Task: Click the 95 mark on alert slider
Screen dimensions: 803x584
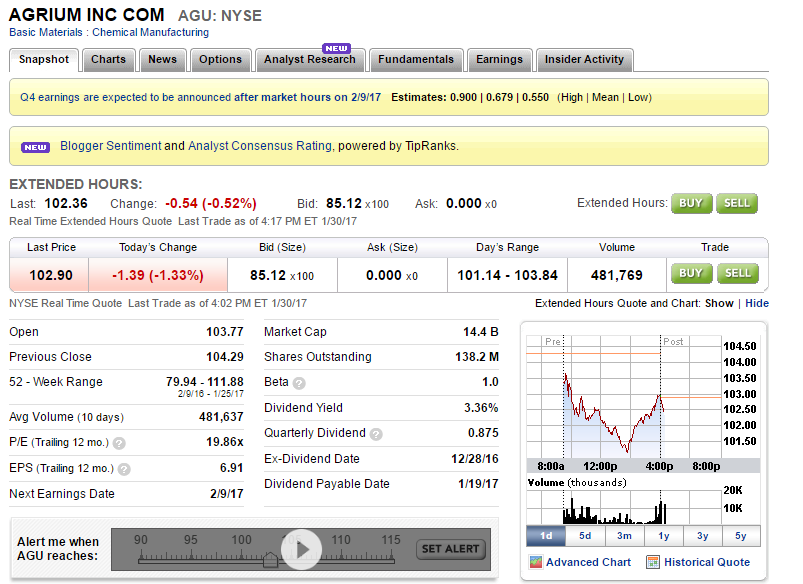Action: tap(191, 540)
